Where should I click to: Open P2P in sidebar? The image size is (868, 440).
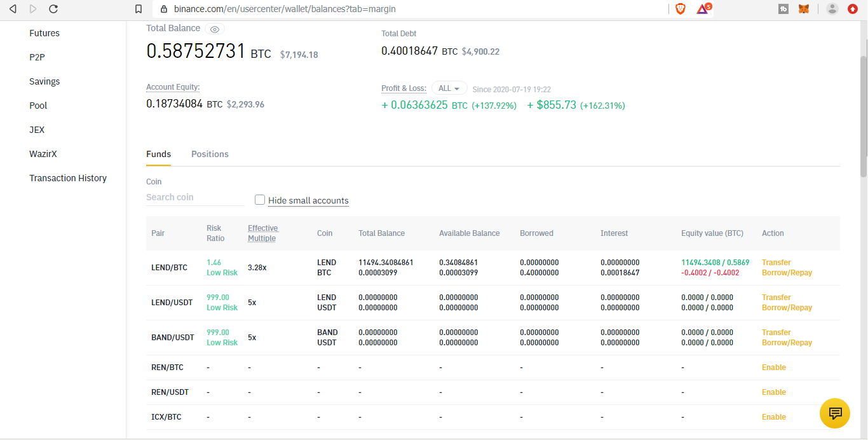(x=37, y=57)
